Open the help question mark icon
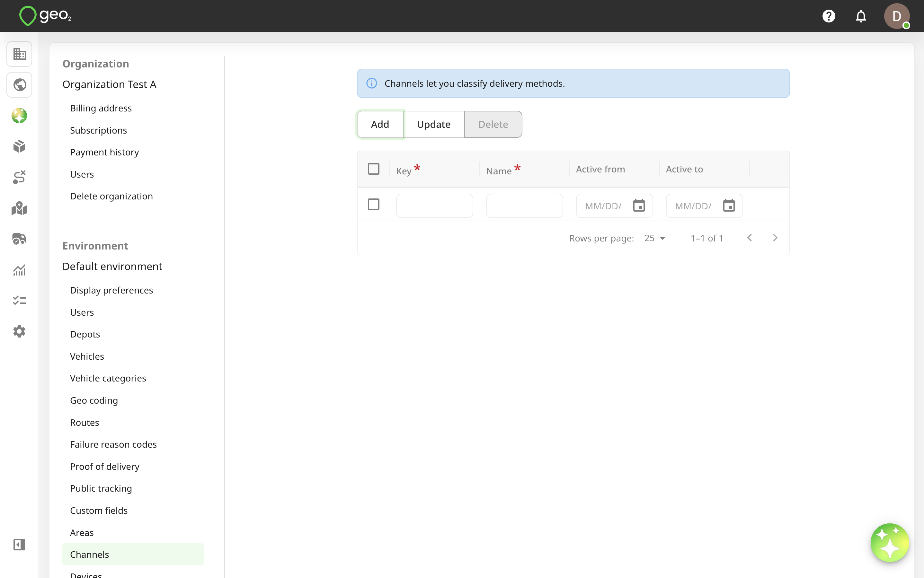The image size is (924, 578). pyautogui.click(x=828, y=16)
